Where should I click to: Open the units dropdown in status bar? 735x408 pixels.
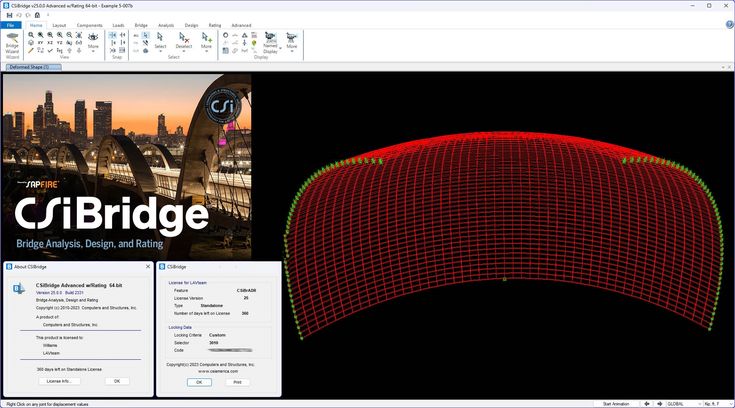(717, 404)
